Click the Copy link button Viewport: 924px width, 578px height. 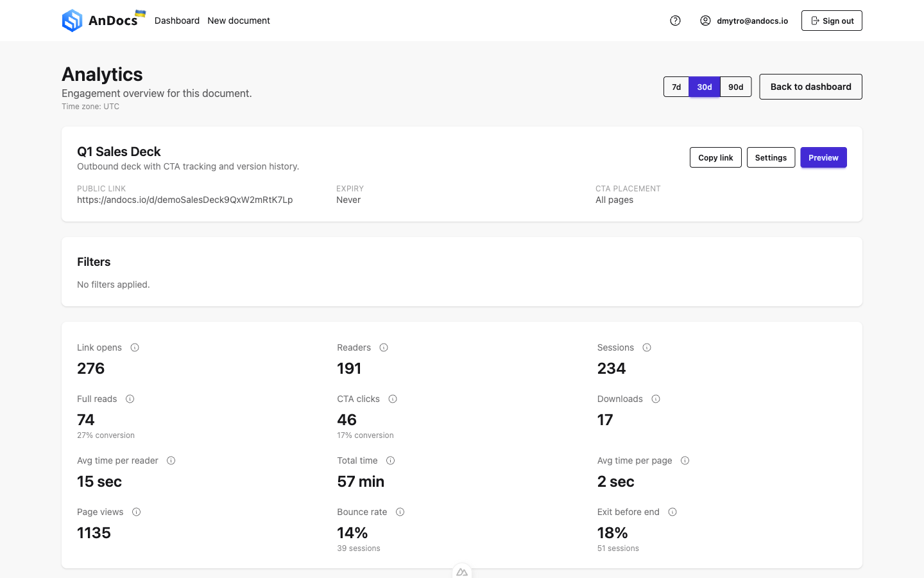click(x=715, y=157)
